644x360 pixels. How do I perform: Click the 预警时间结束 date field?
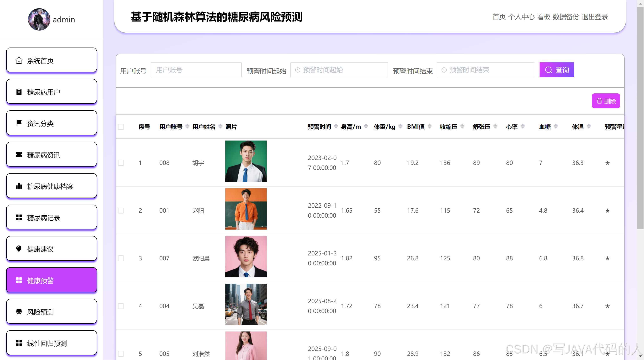click(485, 70)
